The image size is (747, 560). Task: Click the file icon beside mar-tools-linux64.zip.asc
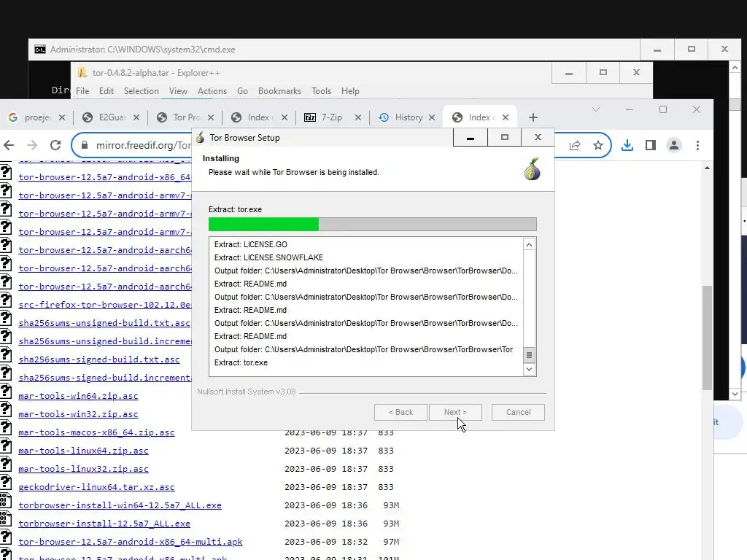pyautogui.click(x=5, y=447)
